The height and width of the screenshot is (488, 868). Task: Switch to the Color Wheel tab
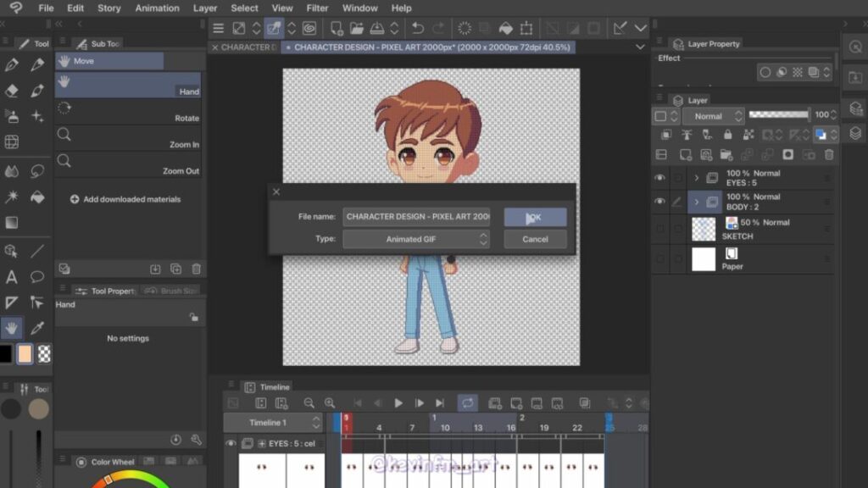(x=112, y=462)
